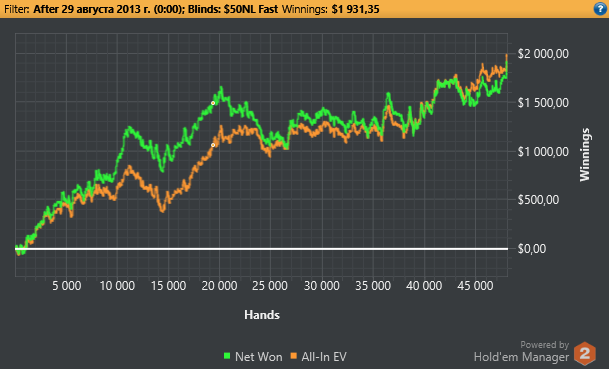The image size is (609, 369).
Task: Click the Net Won legend label
Action: (259, 357)
